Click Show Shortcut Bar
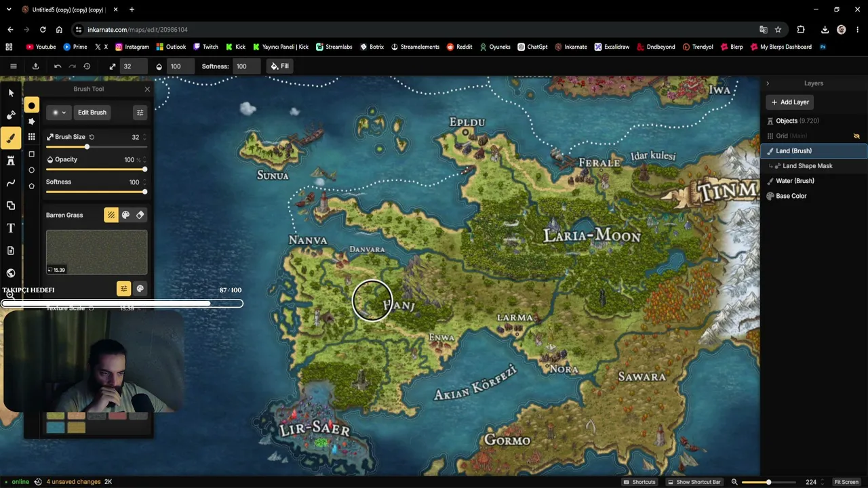Image resolution: width=868 pixels, height=488 pixels. (694, 482)
